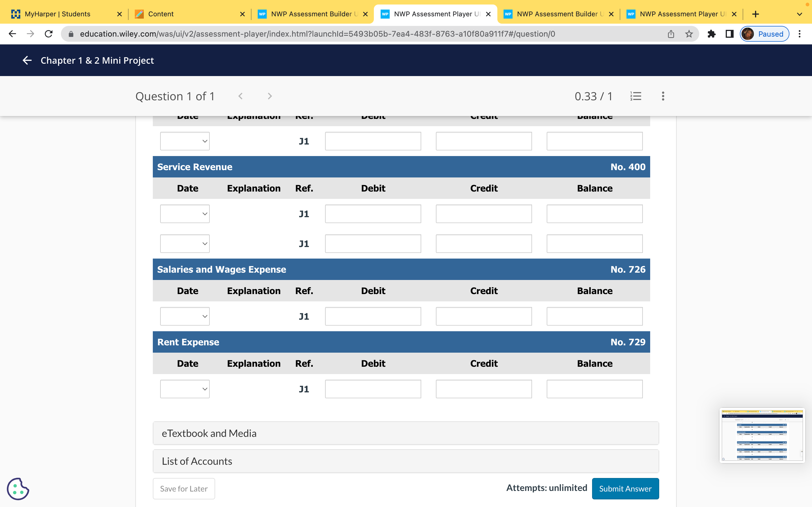Click the Rent Expense debit input field
812x507 pixels.
point(373,389)
